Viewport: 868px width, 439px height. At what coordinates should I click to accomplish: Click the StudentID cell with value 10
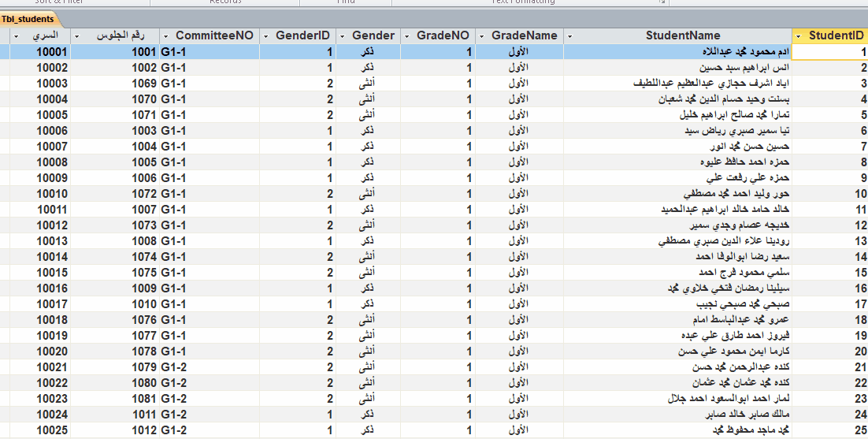[829, 194]
